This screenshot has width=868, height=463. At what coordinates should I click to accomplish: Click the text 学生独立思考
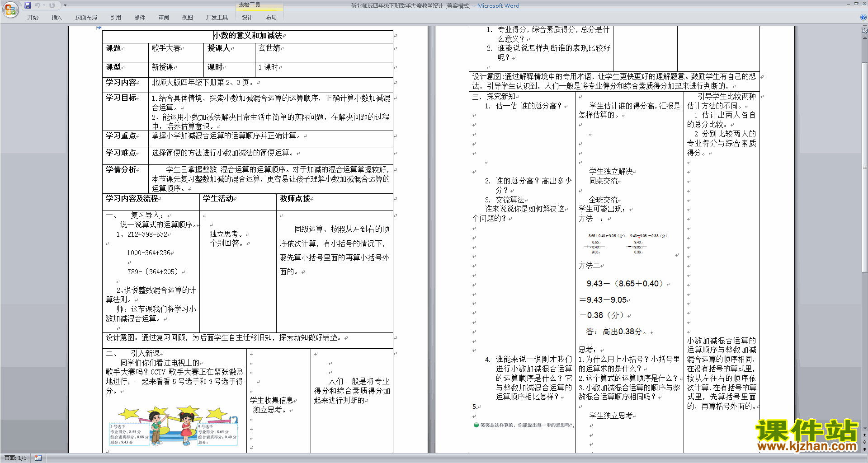(x=611, y=416)
